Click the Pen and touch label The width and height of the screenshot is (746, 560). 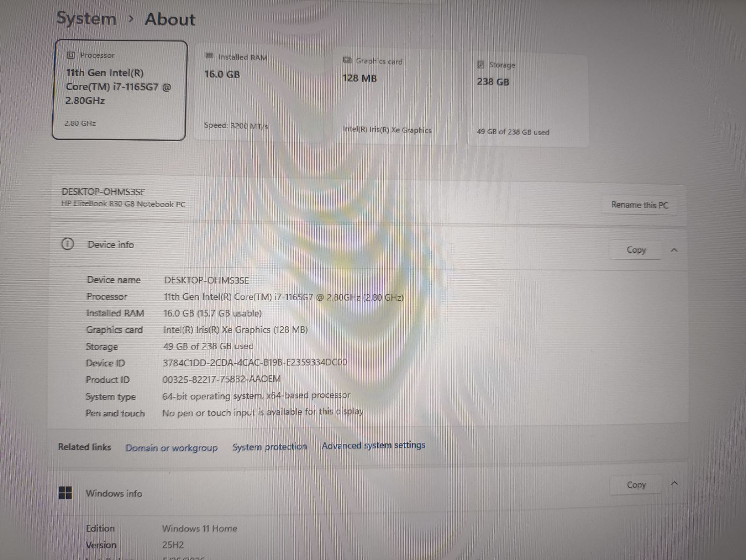coord(115,413)
